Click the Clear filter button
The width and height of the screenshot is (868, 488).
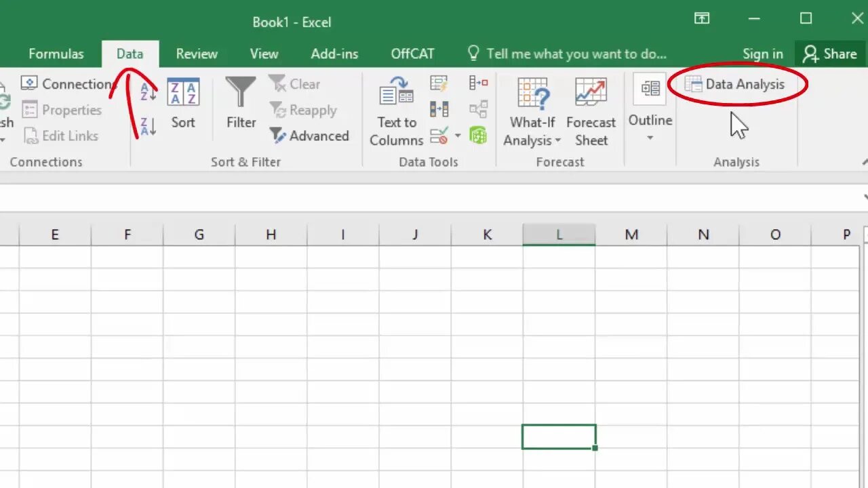tap(294, 84)
